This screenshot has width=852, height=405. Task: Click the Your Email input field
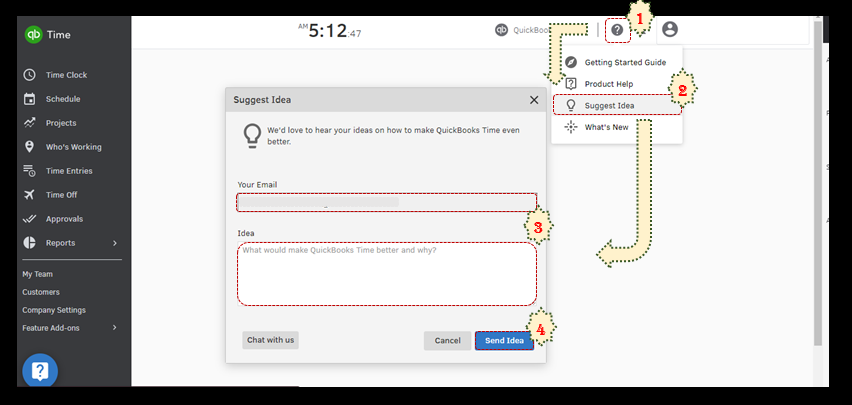pos(386,202)
